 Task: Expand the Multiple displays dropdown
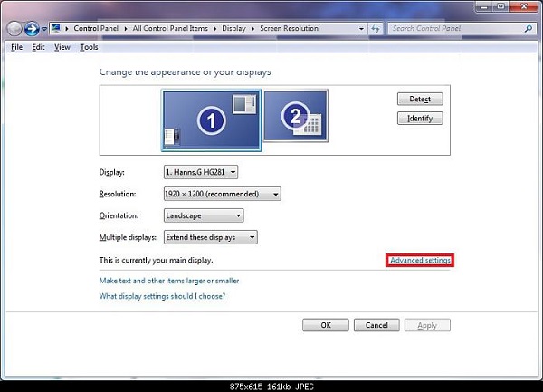[x=210, y=237]
